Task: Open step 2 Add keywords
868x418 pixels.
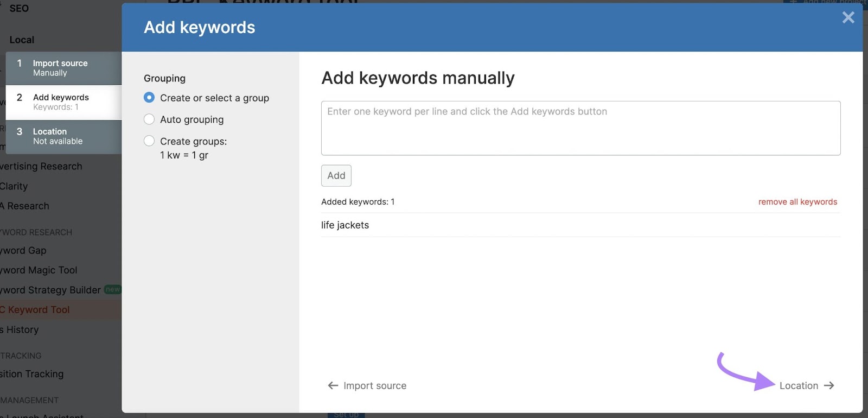Action: pos(63,102)
